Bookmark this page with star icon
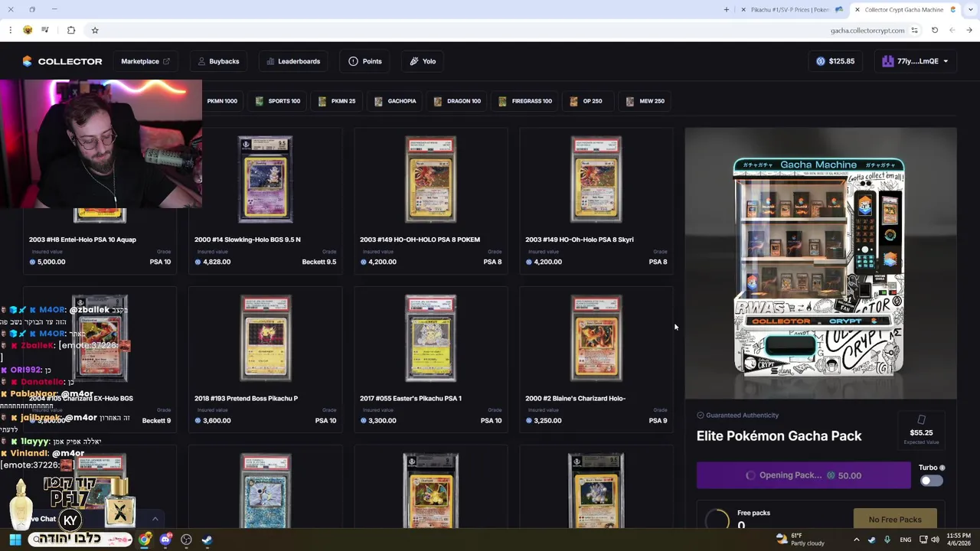 (95, 30)
